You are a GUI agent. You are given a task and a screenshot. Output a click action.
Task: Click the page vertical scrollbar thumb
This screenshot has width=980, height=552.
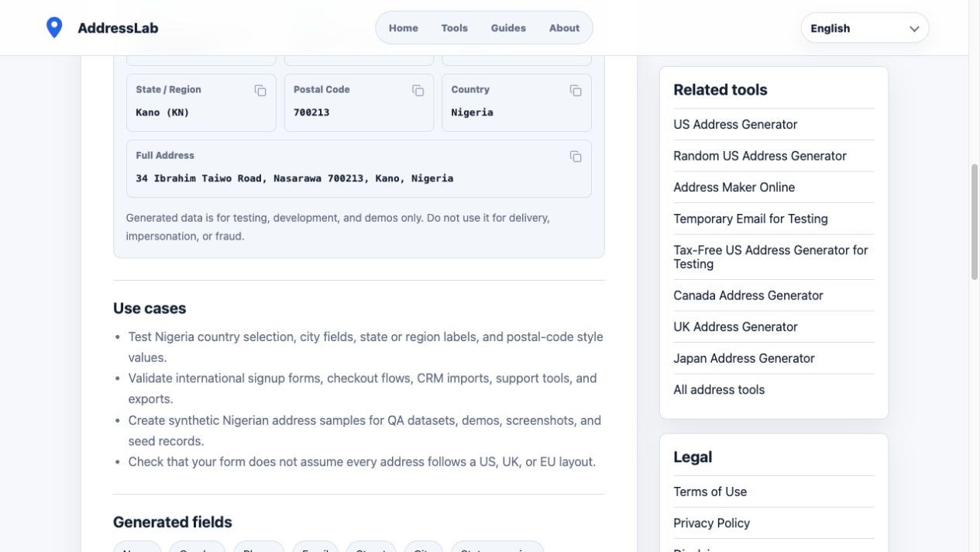(975, 221)
